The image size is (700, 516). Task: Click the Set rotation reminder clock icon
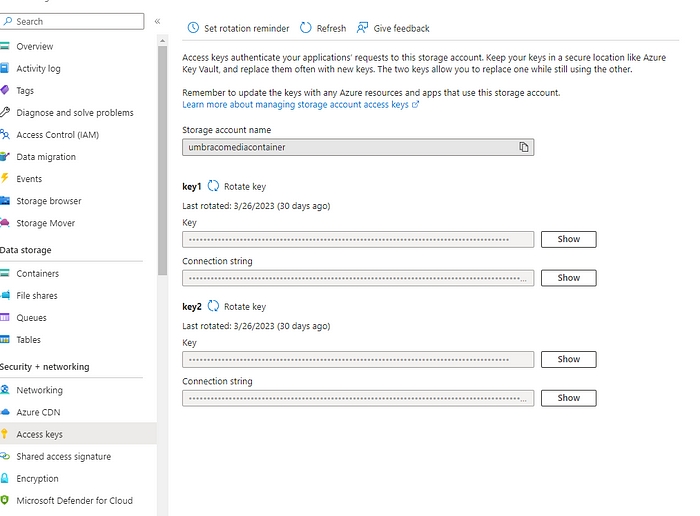pyautogui.click(x=193, y=28)
